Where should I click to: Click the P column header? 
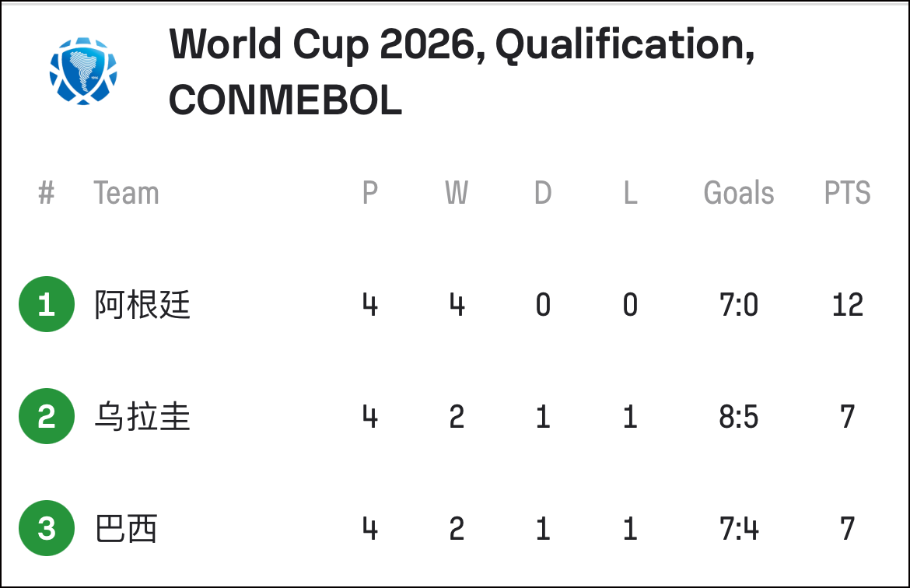pyautogui.click(x=370, y=193)
